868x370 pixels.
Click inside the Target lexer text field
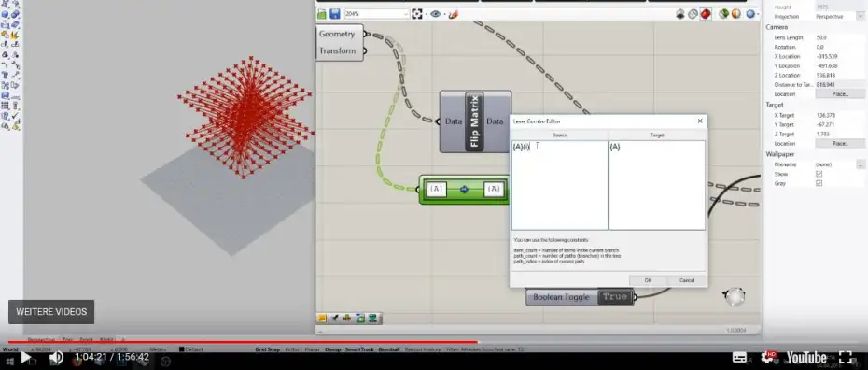pyautogui.click(x=657, y=185)
